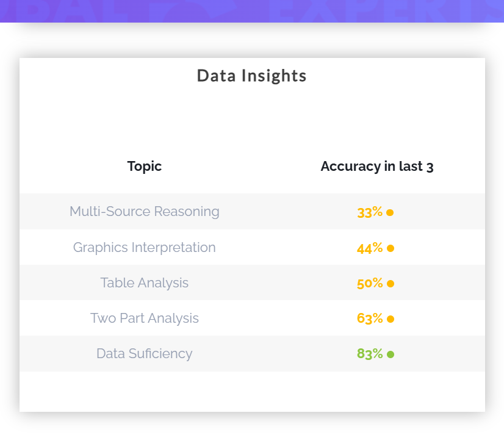Screen dimensions: 504x446
Task: Click the 63% accuracy value
Action: pos(370,318)
